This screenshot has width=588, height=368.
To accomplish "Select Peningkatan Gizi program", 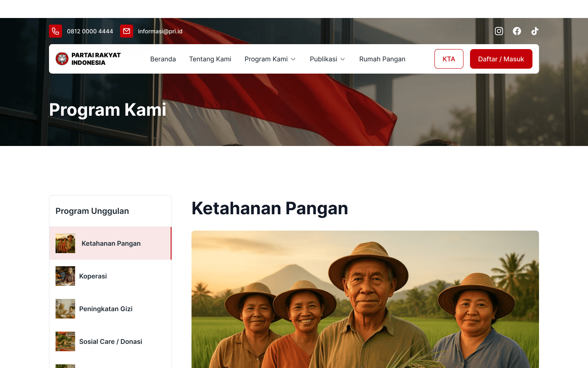I will [110, 309].
